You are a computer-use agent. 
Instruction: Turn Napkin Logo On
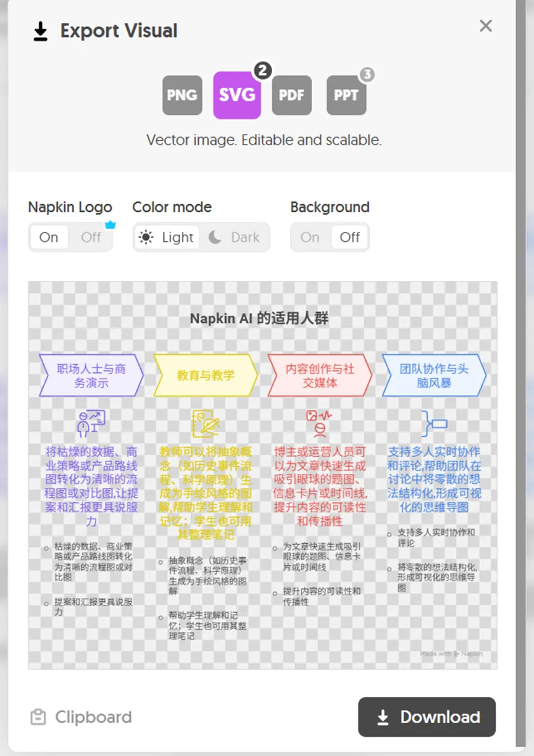pyautogui.click(x=49, y=237)
